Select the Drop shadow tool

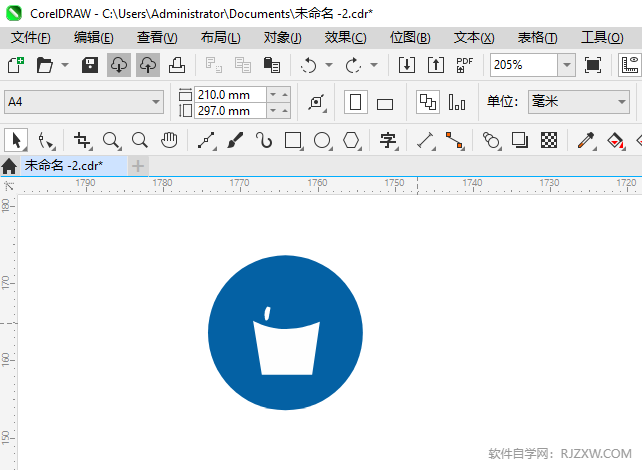[520, 140]
